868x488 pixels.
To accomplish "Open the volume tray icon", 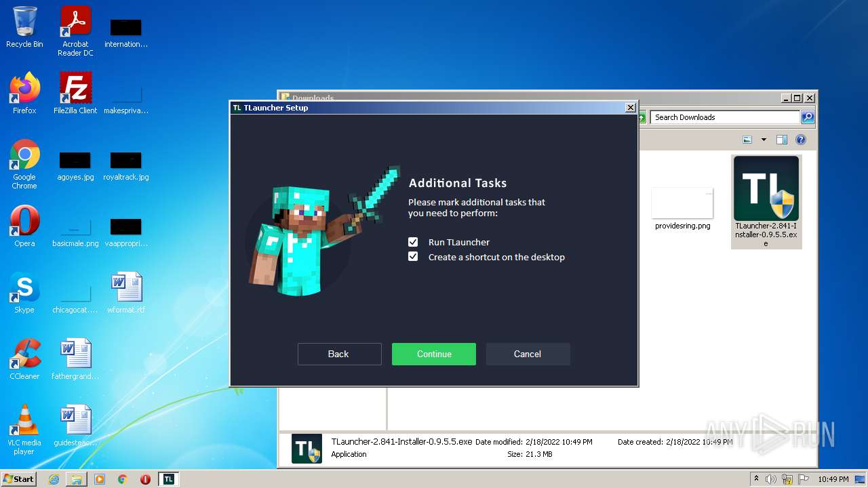I will pos(771,479).
